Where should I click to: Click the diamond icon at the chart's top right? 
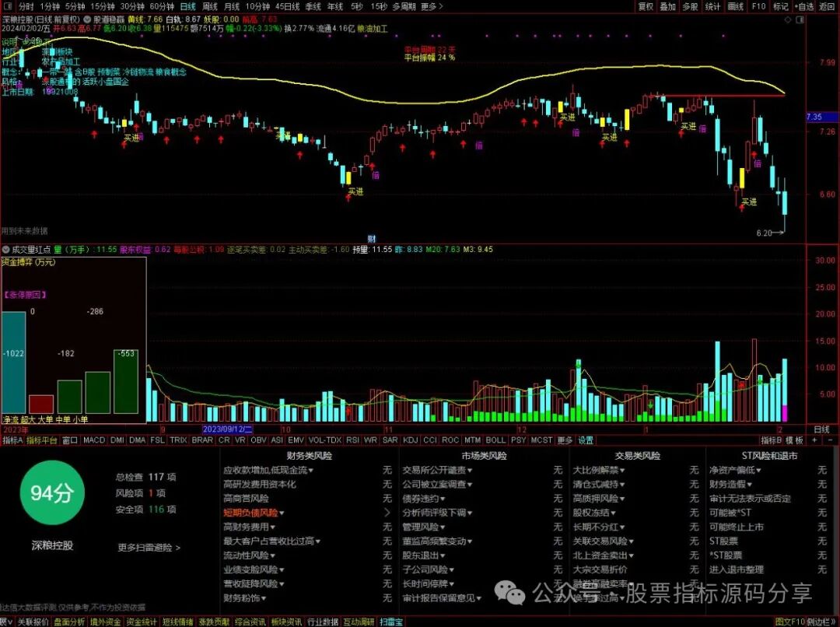click(788, 19)
